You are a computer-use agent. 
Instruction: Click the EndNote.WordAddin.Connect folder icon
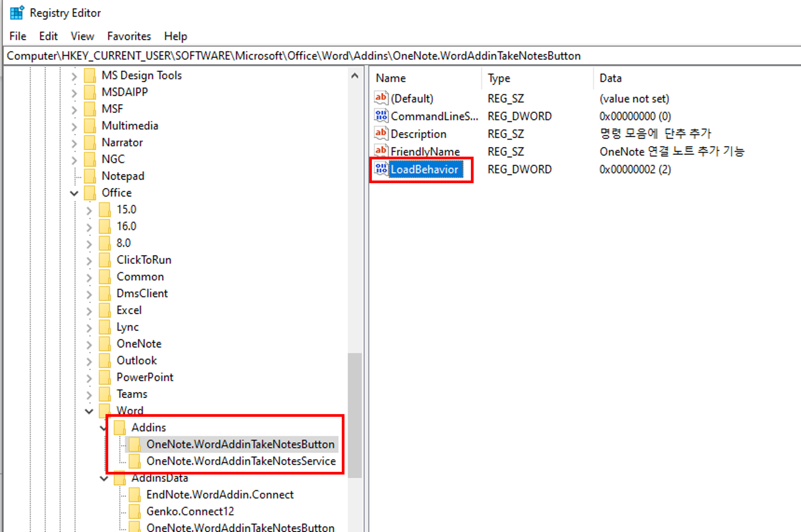pyautogui.click(x=135, y=495)
